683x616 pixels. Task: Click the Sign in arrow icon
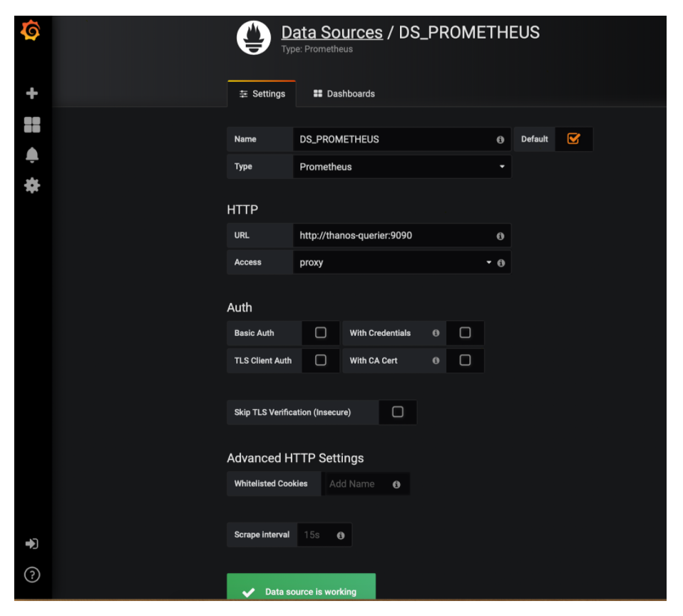pyautogui.click(x=32, y=544)
